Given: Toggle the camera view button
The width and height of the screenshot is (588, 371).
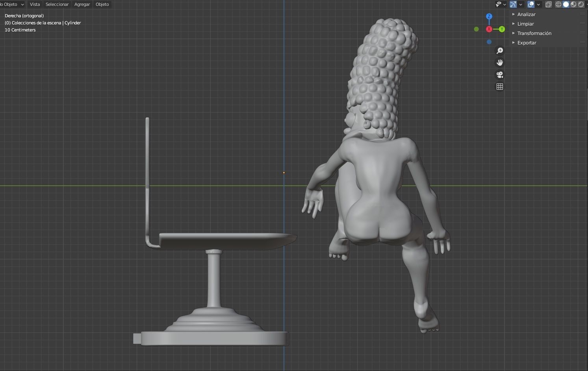Looking at the screenshot, I should pyautogui.click(x=500, y=75).
